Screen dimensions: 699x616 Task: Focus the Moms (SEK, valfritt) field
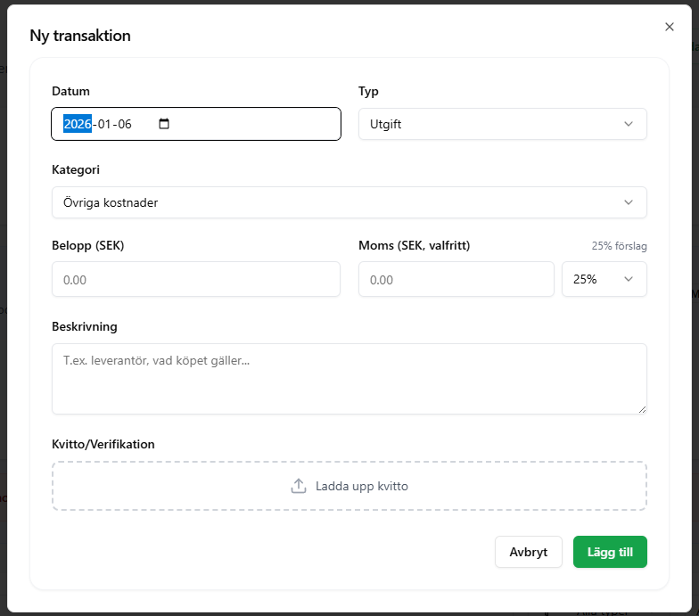click(x=456, y=279)
